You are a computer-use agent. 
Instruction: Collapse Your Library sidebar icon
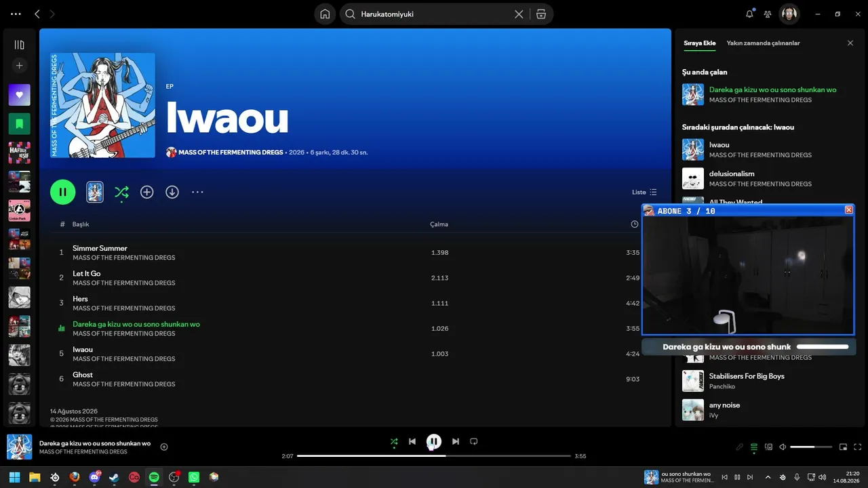tap(19, 45)
